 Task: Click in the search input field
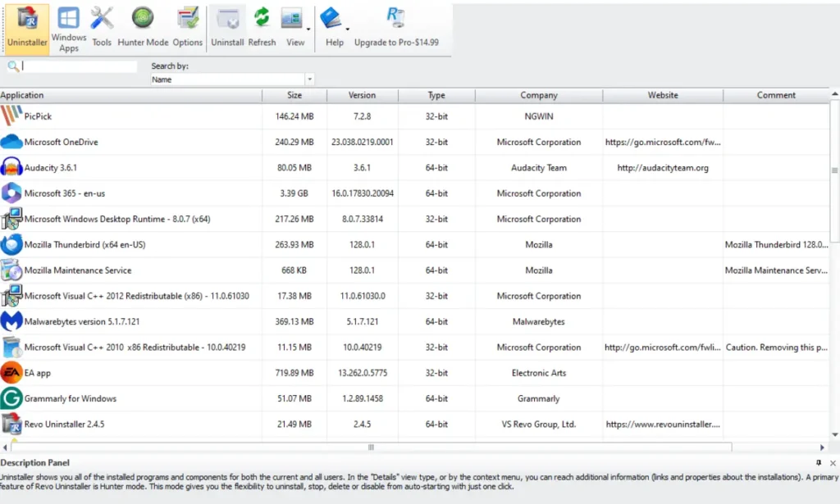[80, 66]
